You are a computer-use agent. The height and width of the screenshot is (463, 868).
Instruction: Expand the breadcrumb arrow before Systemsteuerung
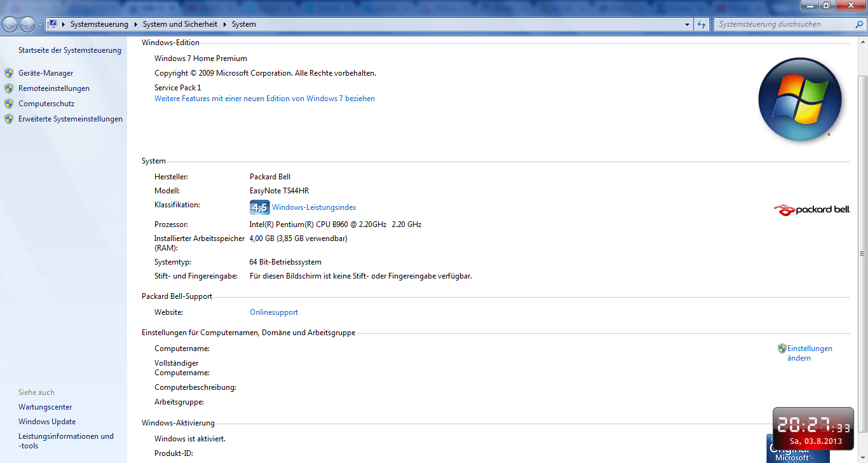[x=64, y=24]
